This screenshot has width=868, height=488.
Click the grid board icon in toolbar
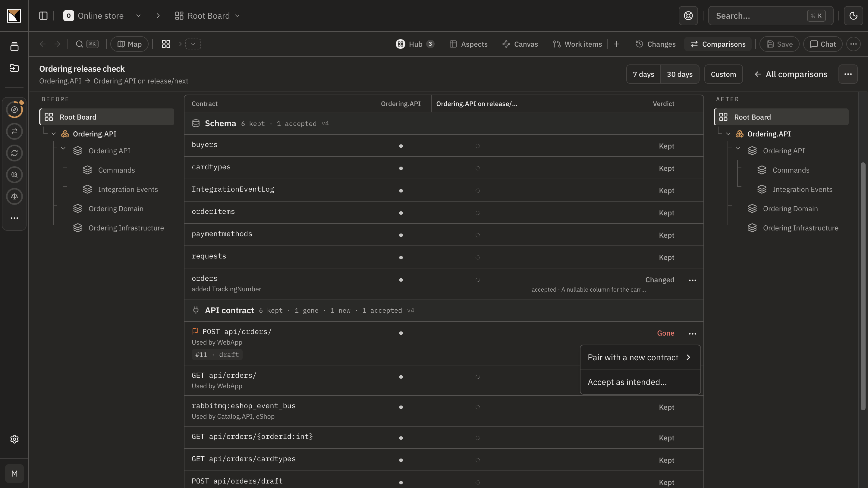(166, 44)
